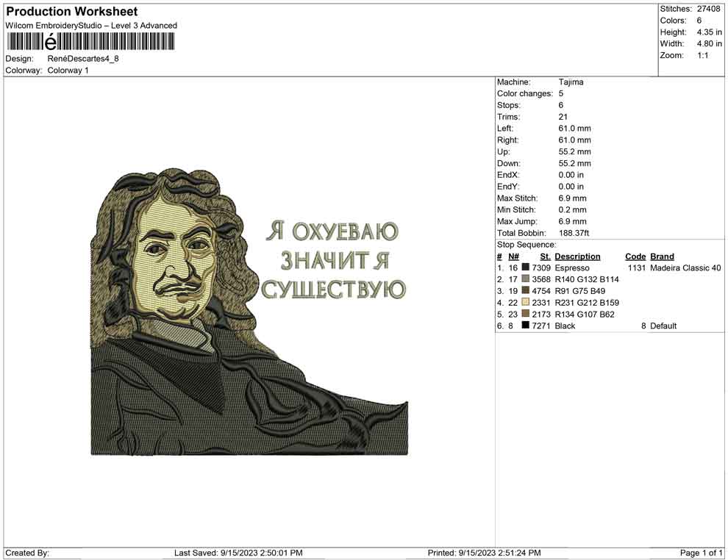This screenshot has height=560, width=728.
Task: Click the R134 G107 B62 color swatch
Action: pyautogui.click(x=526, y=314)
